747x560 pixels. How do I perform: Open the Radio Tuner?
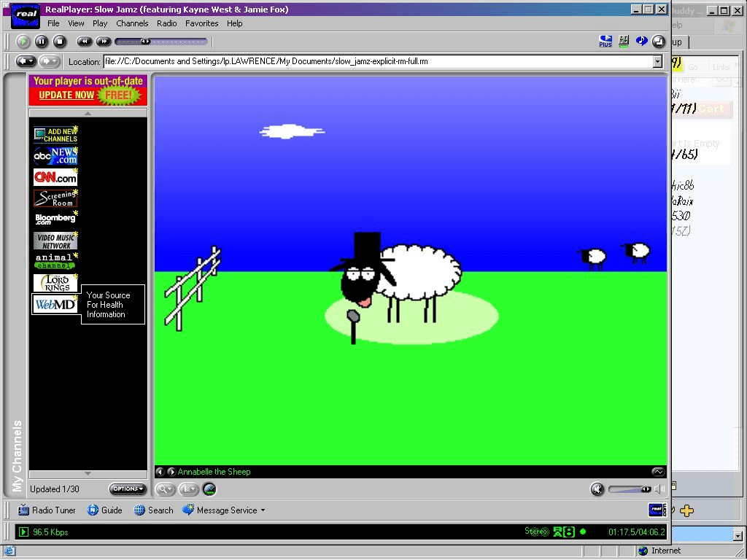point(47,510)
